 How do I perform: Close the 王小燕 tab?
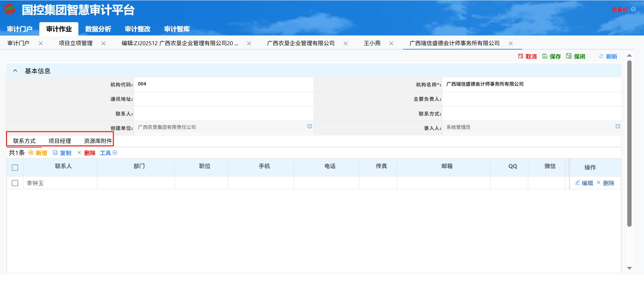pyautogui.click(x=391, y=44)
